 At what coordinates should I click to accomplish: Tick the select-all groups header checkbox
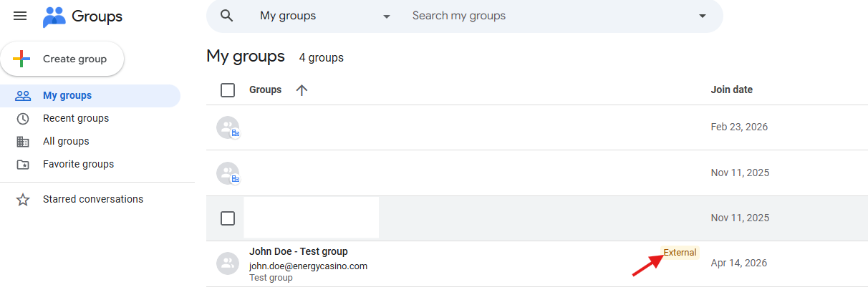point(228,90)
